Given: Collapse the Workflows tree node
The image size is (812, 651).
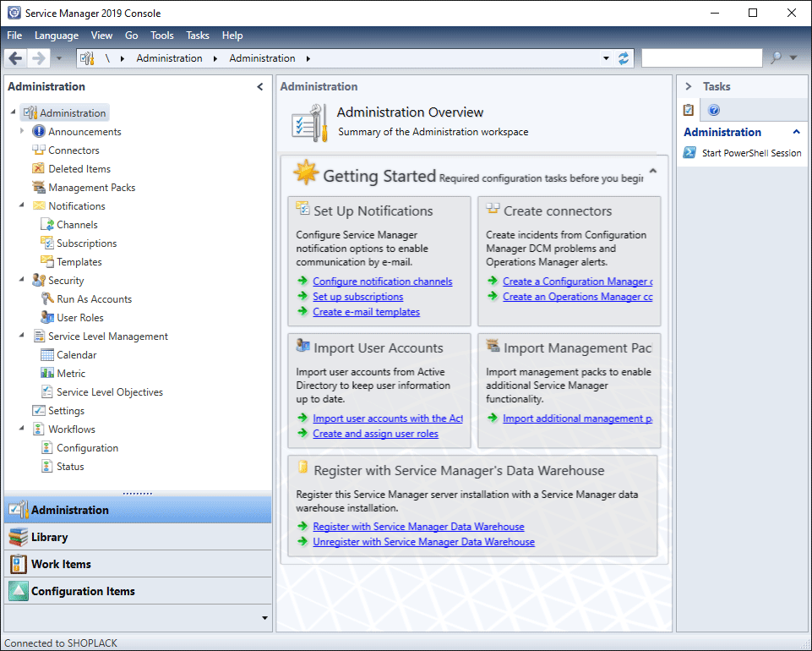Looking at the screenshot, I should [22, 428].
